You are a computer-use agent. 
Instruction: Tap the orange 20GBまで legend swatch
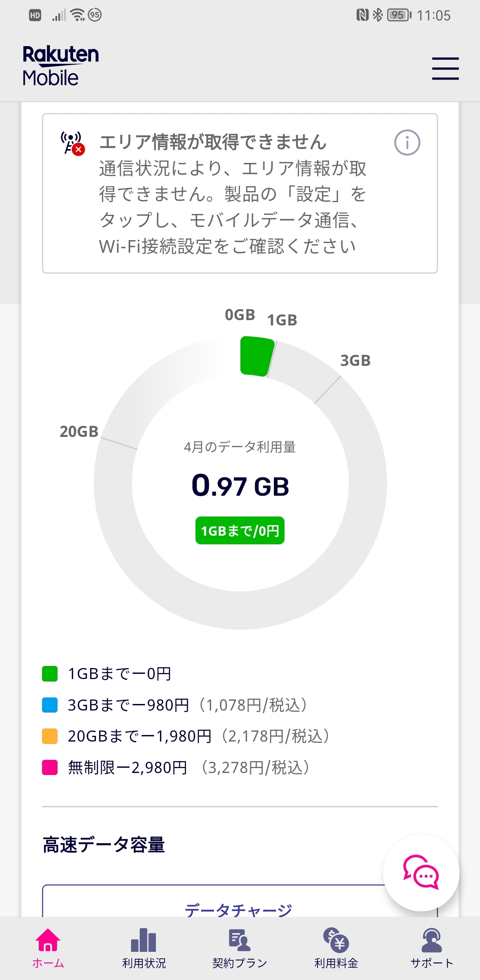pyautogui.click(x=50, y=736)
